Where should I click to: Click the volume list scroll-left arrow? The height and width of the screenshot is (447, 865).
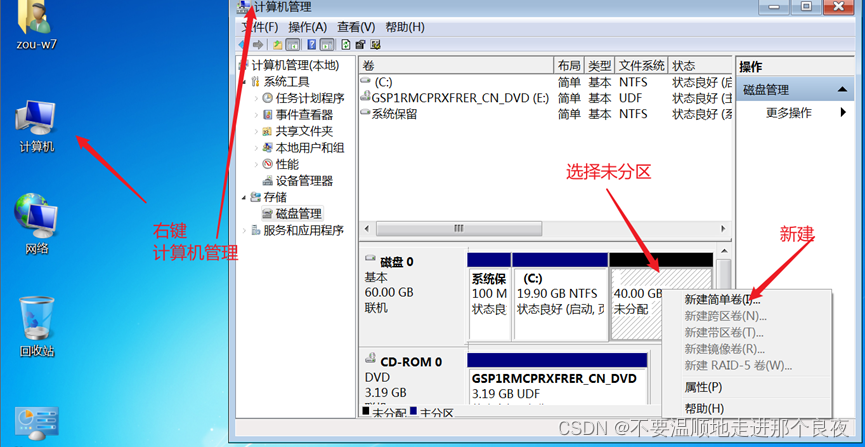coord(366,228)
